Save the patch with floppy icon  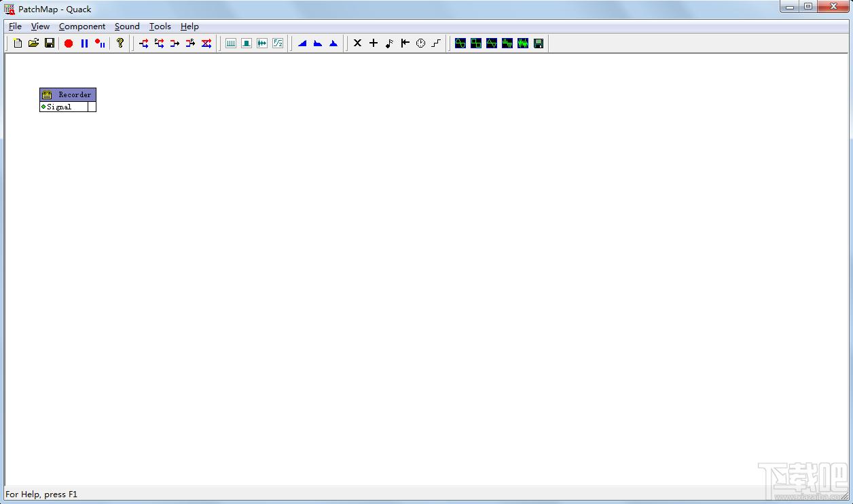(50, 43)
